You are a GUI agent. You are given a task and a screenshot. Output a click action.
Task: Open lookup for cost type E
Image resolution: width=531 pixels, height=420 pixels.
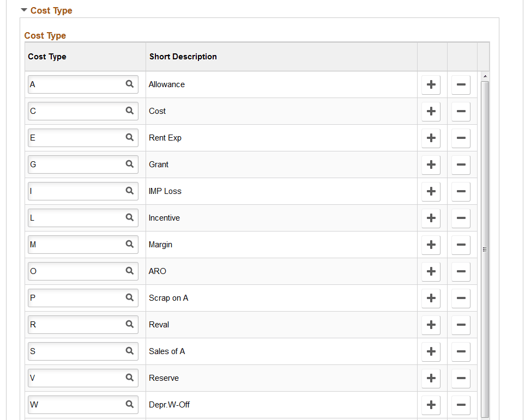coord(129,137)
